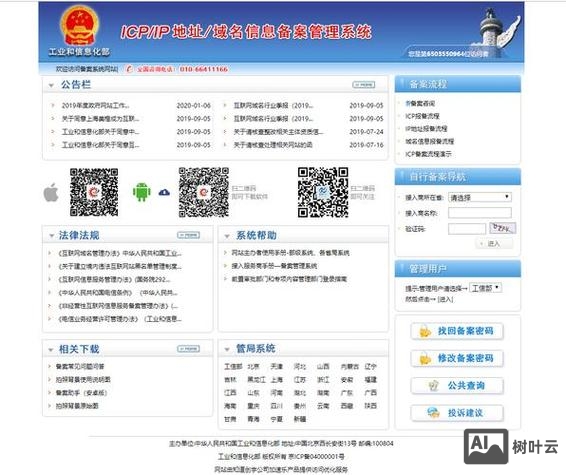Select 北京 in 管局系统 list

(253, 367)
